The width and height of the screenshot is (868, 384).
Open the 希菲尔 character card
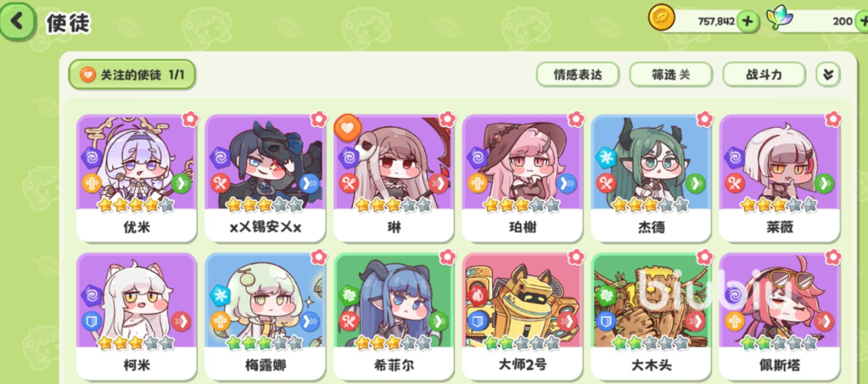pyautogui.click(x=393, y=316)
